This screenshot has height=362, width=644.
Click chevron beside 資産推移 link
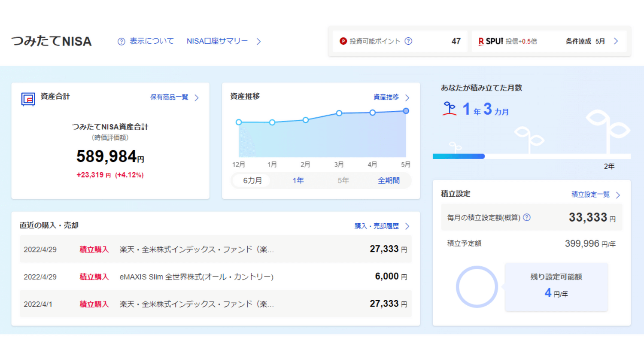tap(407, 98)
